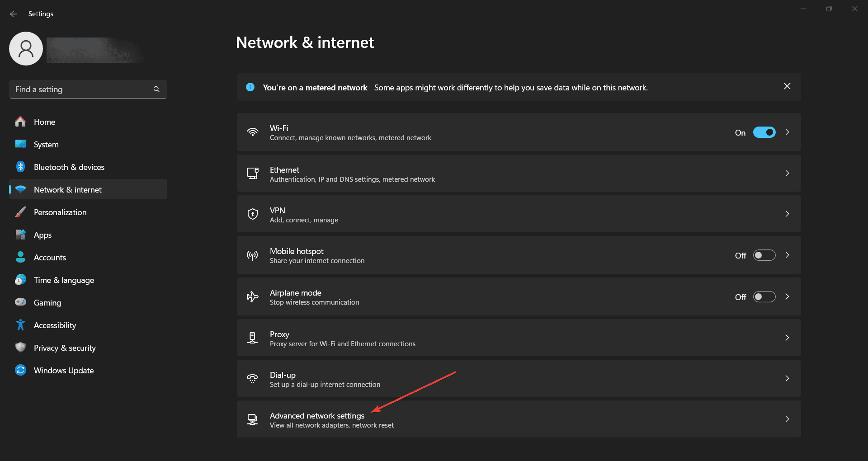Image resolution: width=868 pixels, height=461 pixels.
Task: Turn on the Airplane mode switch
Action: tap(764, 297)
